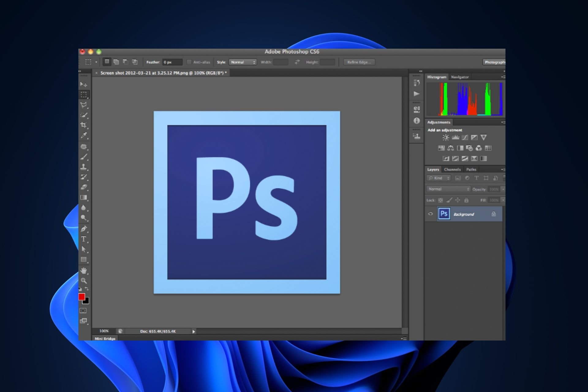Screen dimensions: 588x392
Task: Click the Refine Edge button
Action: pos(359,62)
